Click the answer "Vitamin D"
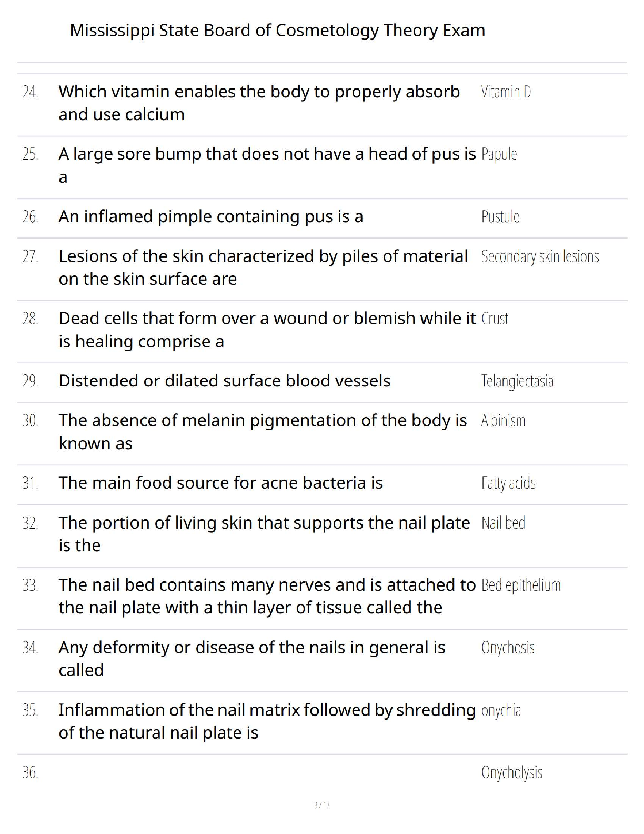 (506, 92)
